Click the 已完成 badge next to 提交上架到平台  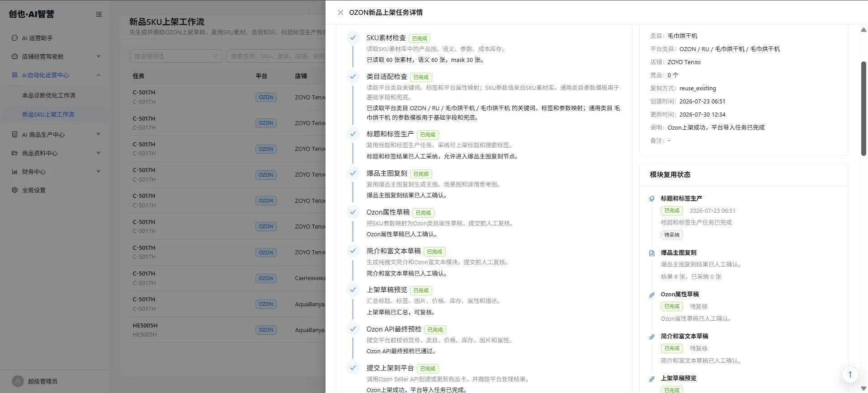(x=428, y=369)
